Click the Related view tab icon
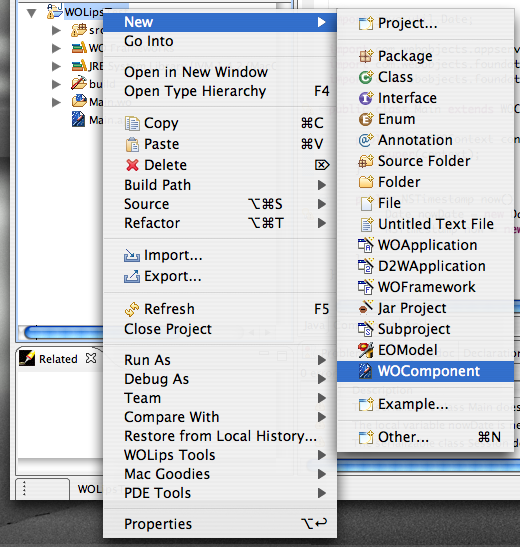Screen dimensions: 520x547 27,358
